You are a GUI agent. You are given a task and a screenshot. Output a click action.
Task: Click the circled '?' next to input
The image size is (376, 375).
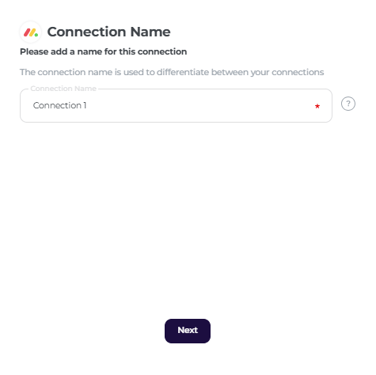(348, 104)
